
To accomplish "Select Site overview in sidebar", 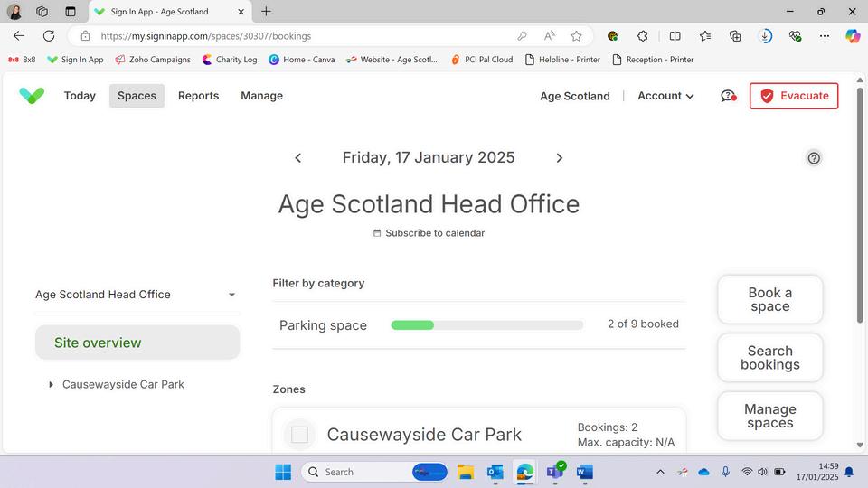I will [137, 343].
